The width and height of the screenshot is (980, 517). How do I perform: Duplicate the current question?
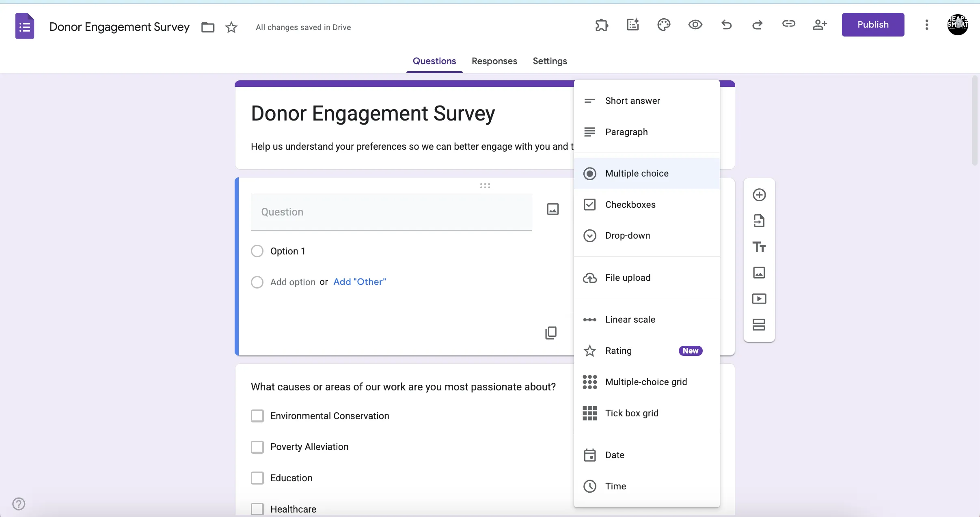tap(551, 333)
